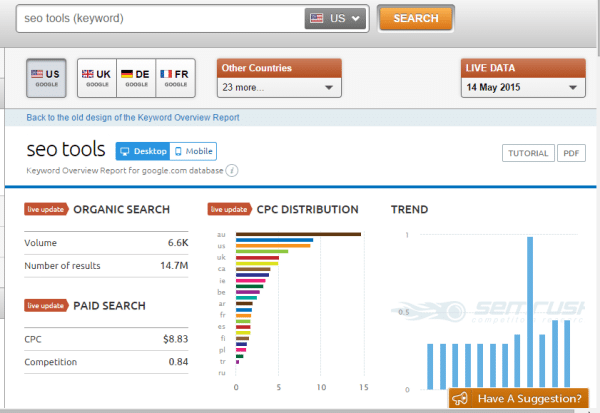The width and height of the screenshot is (600, 413).
Task: Open the US country selector in search bar
Action: (335, 18)
